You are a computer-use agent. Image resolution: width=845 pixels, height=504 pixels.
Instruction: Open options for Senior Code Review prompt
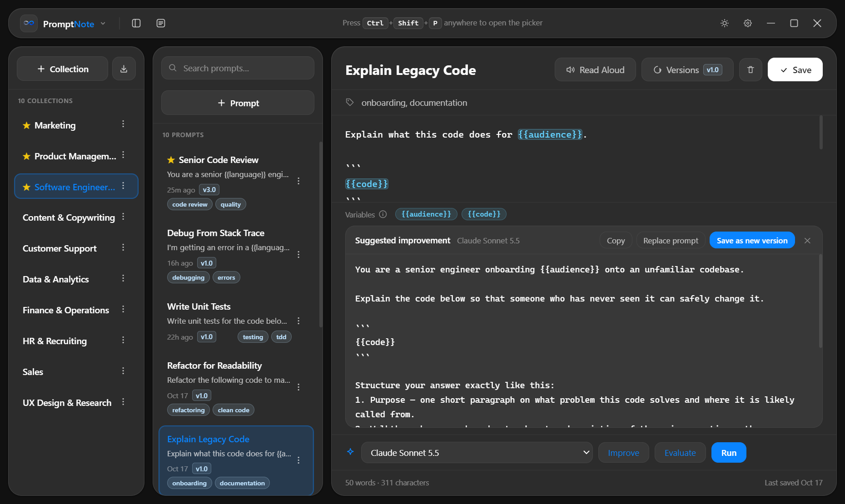[298, 181]
